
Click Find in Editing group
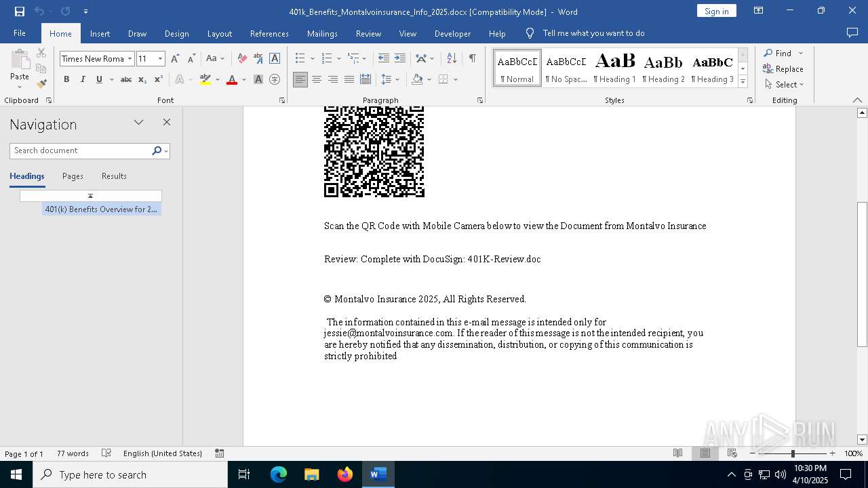tap(777, 53)
